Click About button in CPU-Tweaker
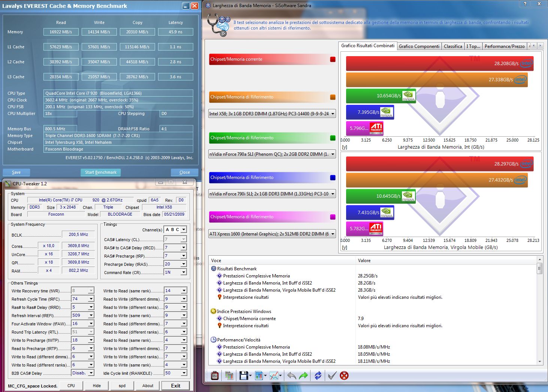Viewport: 548px width, 392px height. click(148, 386)
